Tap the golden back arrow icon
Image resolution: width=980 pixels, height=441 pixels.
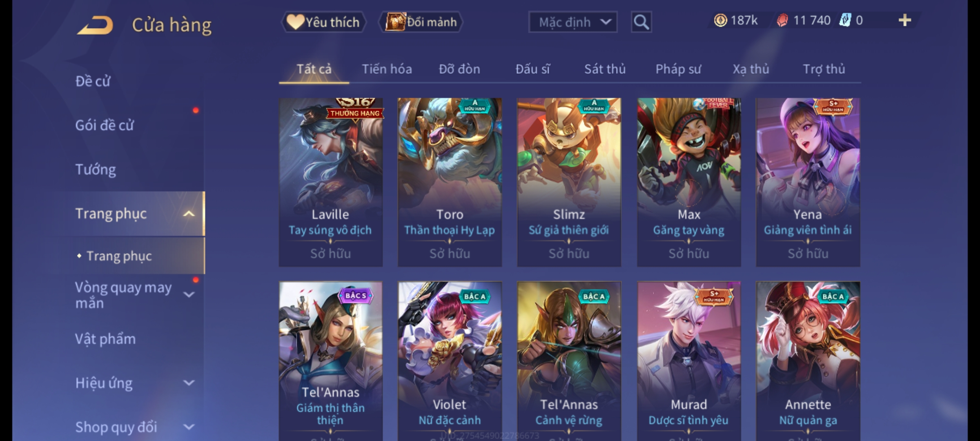95,25
